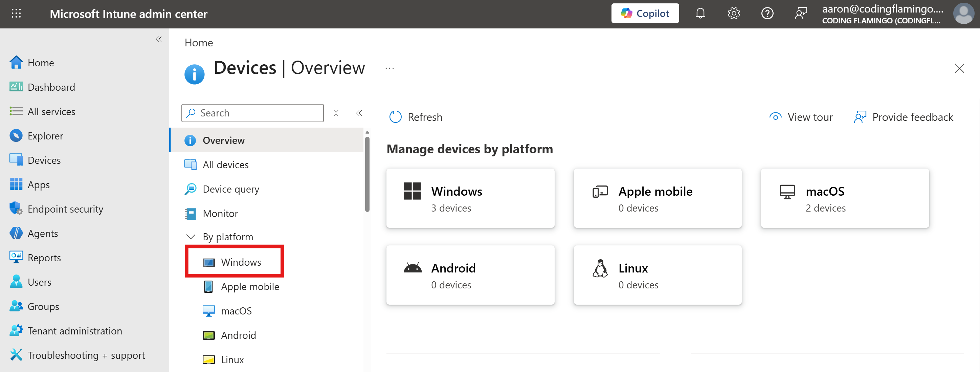Open the Windows platform card

(471, 199)
